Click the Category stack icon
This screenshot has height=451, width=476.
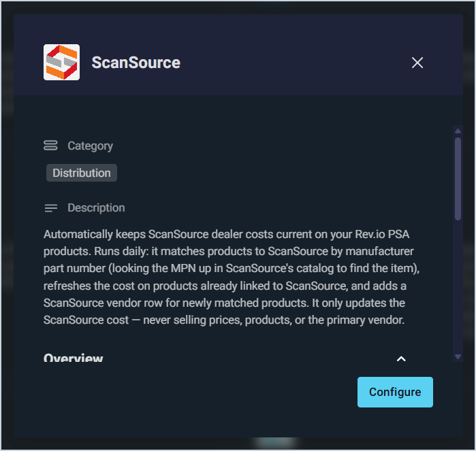[x=50, y=146]
